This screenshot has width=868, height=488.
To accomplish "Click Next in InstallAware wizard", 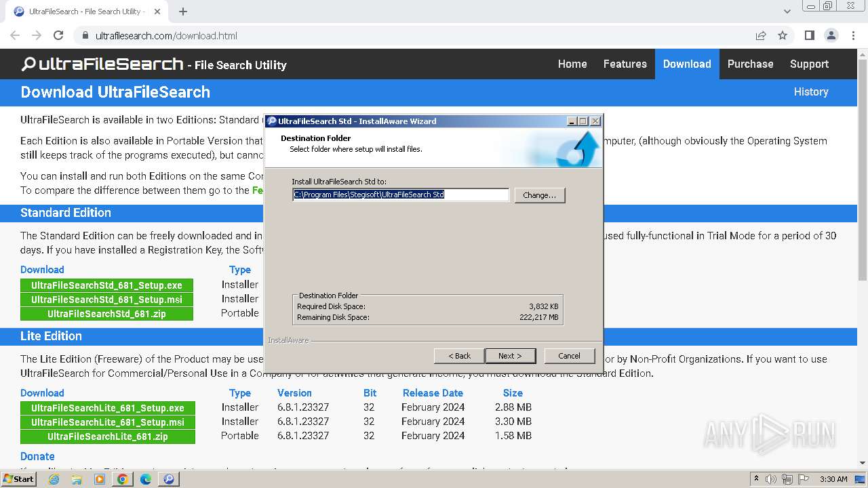I will pyautogui.click(x=511, y=356).
